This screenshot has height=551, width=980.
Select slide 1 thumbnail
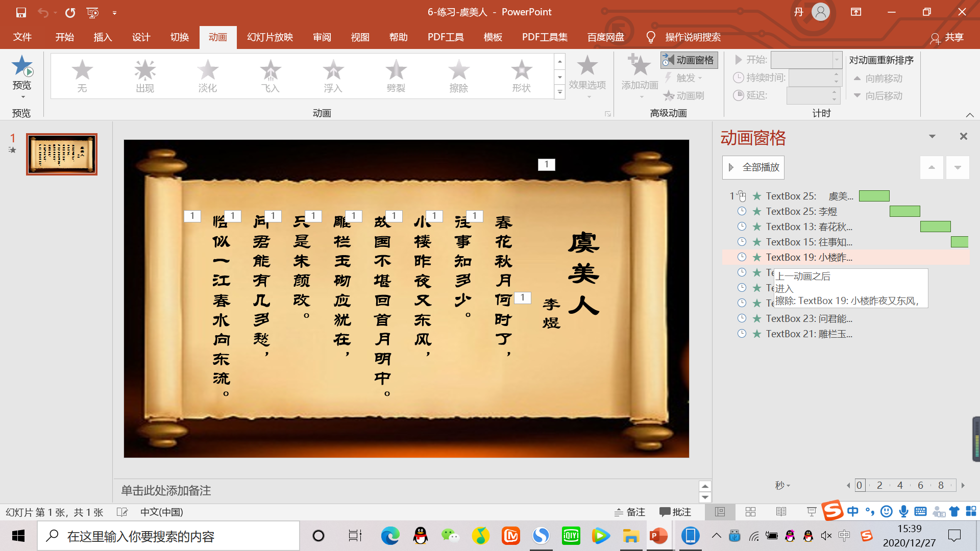pos(62,155)
